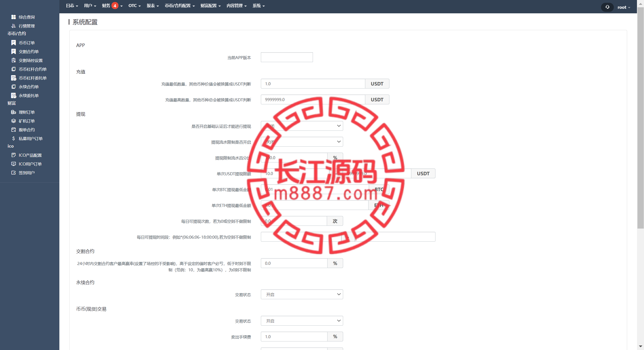This screenshot has width=644, height=350.
Task: Click the scrollbar down arrow
Action: pyautogui.click(x=640, y=346)
